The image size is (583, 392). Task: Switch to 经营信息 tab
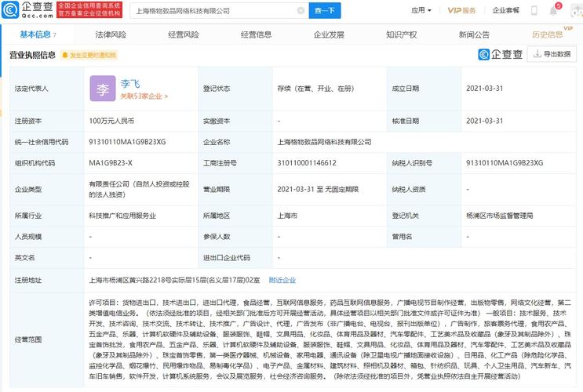click(256, 34)
